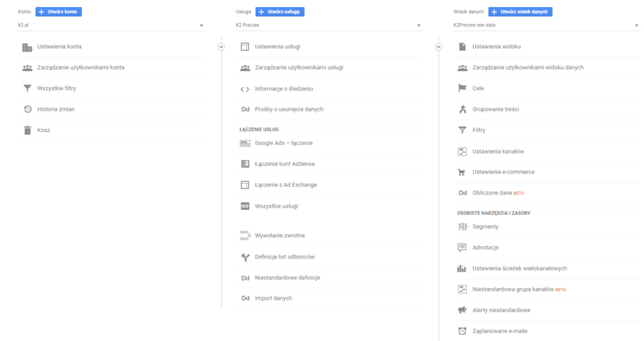
Task: Click the flag icon beside Cele
Action: point(462,88)
